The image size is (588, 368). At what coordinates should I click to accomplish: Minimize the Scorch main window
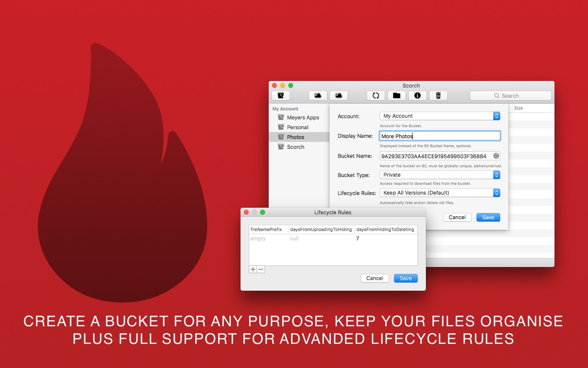pos(283,85)
